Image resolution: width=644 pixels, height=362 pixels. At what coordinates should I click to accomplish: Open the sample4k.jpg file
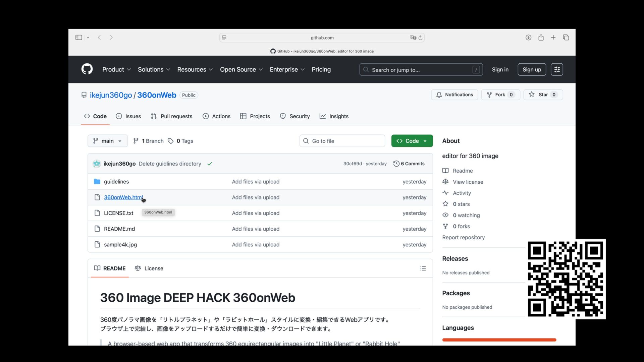[120, 244]
